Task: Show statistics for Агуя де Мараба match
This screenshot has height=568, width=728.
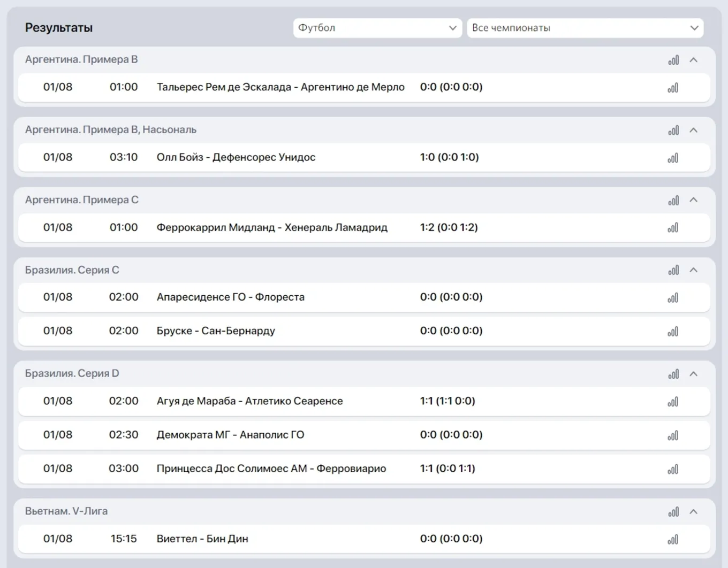Action: tap(673, 402)
